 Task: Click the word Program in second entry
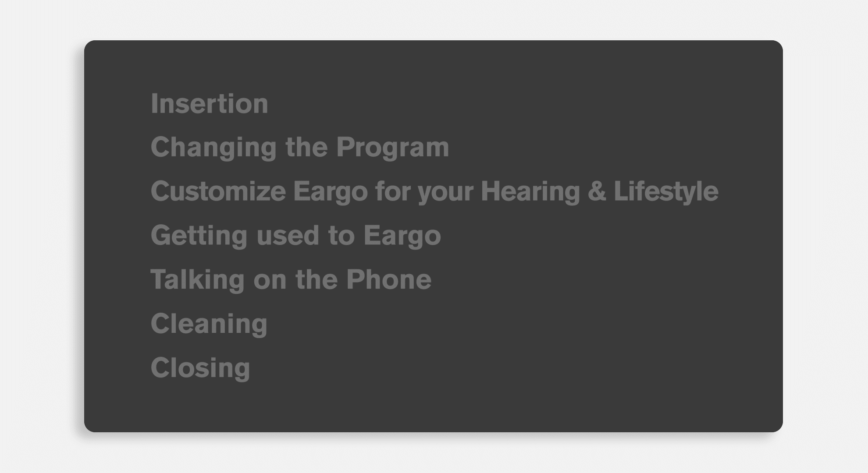click(x=393, y=148)
